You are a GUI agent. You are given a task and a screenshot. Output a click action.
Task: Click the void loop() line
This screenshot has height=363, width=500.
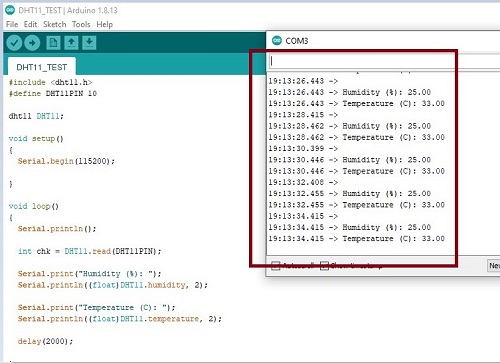click(x=34, y=206)
